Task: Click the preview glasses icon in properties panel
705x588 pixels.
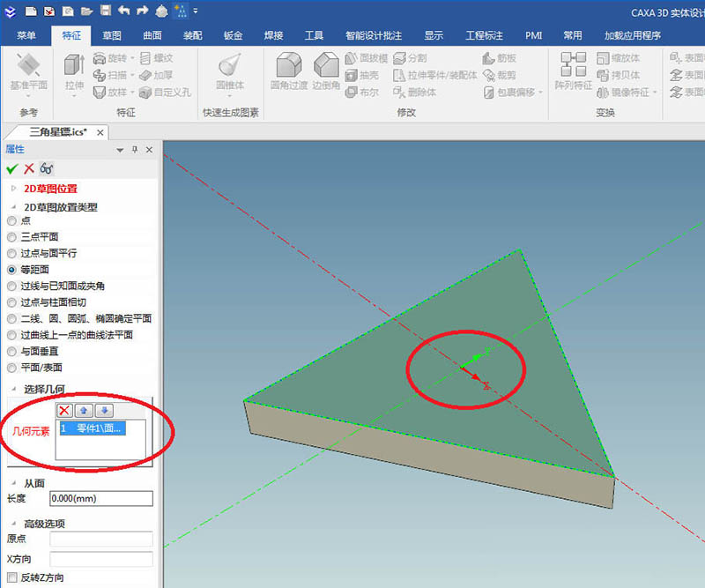Action: [x=47, y=168]
